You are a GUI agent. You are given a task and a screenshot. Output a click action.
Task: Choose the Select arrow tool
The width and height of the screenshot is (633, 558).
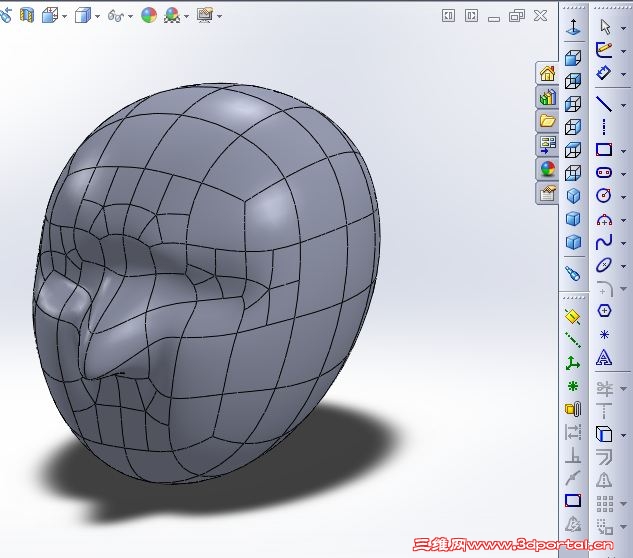[605, 27]
